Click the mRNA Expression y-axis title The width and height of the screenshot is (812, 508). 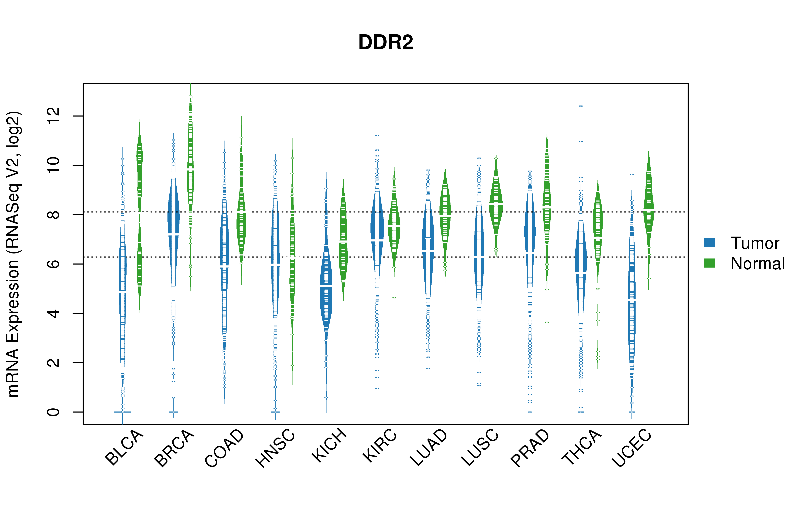(x=14, y=254)
